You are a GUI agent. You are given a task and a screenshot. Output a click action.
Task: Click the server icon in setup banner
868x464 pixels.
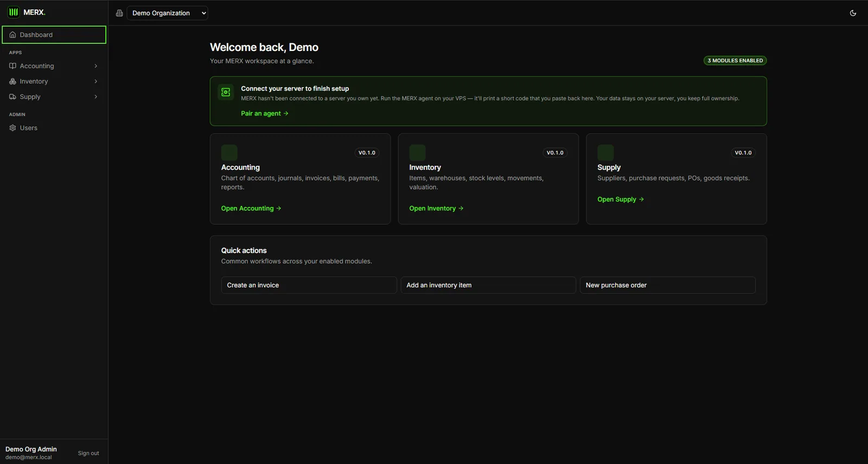[x=226, y=92]
